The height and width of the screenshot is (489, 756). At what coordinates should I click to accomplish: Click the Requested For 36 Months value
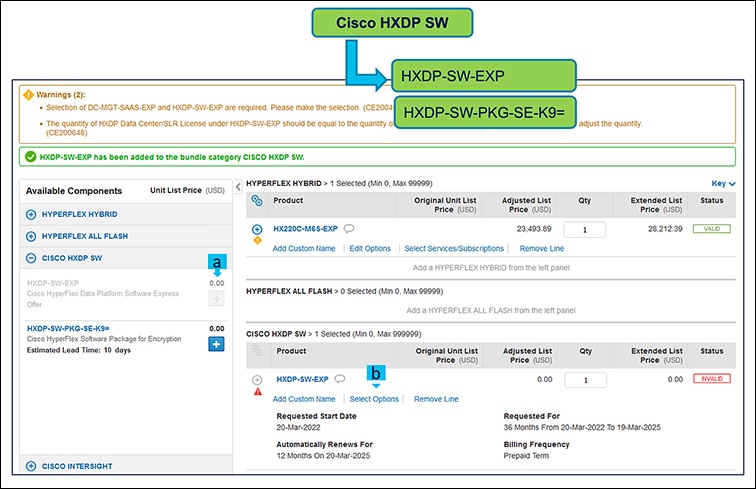[x=582, y=427]
